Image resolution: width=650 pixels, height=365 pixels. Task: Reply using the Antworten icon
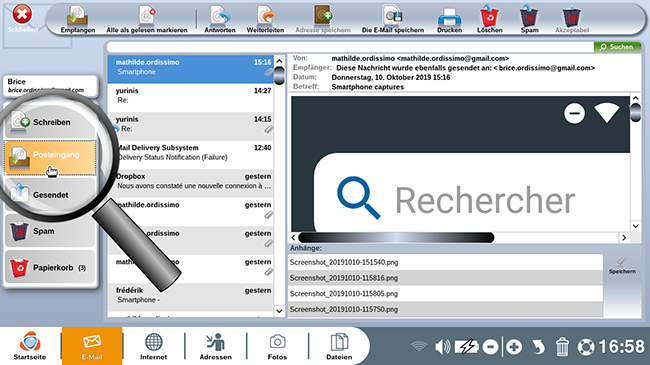click(x=220, y=19)
